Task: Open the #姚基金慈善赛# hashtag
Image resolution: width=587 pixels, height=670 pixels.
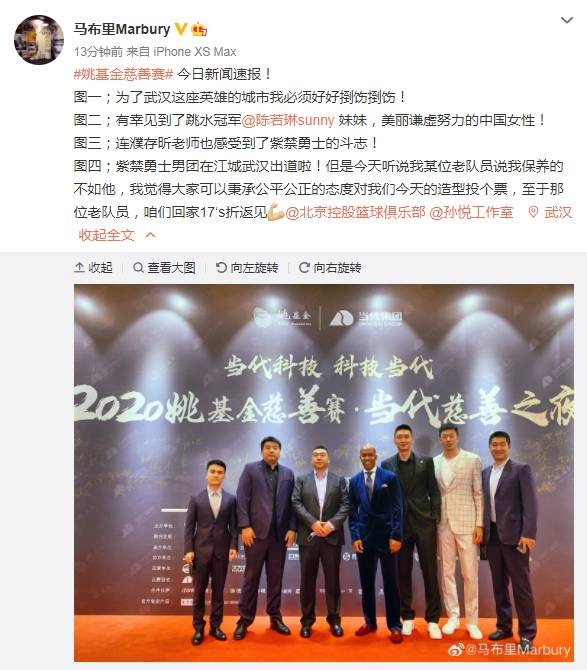Action: [123, 74]
